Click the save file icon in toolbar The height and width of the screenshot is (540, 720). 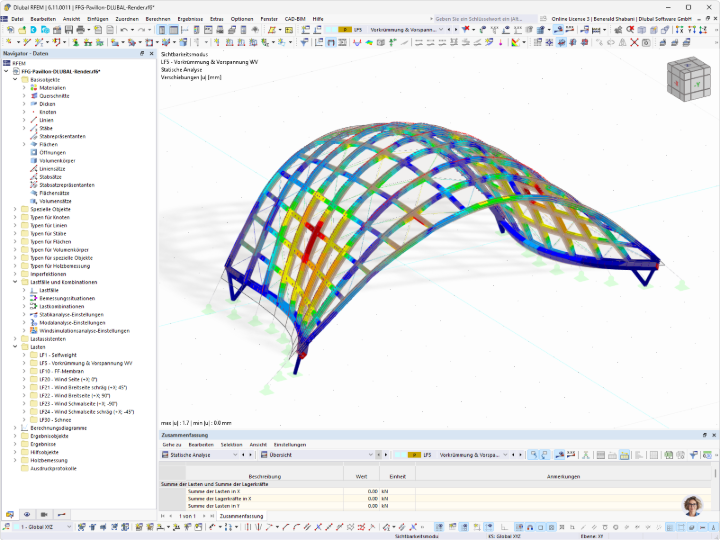pyautogui.click(x=69, y=30)
